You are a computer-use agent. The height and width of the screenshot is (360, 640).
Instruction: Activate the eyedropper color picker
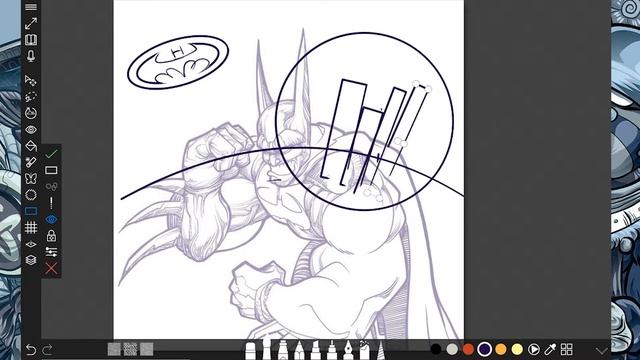(550, 349)
